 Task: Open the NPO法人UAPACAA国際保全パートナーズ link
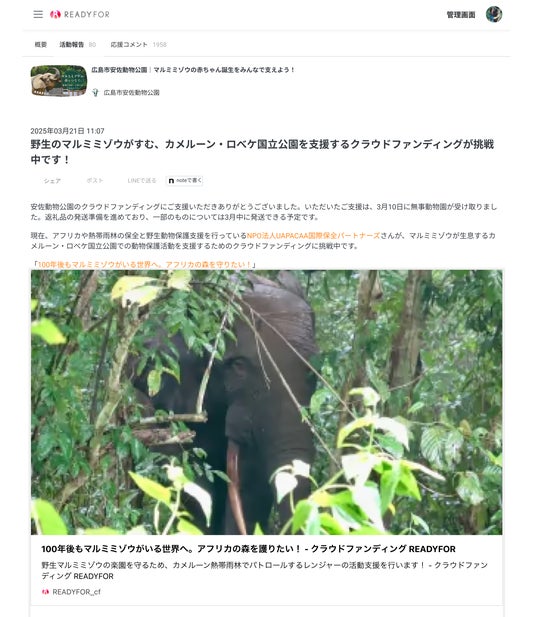coord(313,236)
